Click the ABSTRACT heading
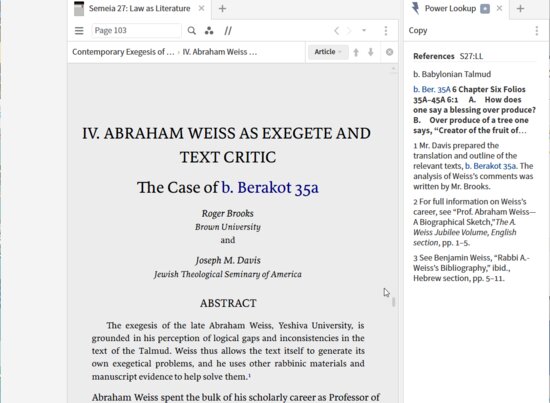 [228, 303]
